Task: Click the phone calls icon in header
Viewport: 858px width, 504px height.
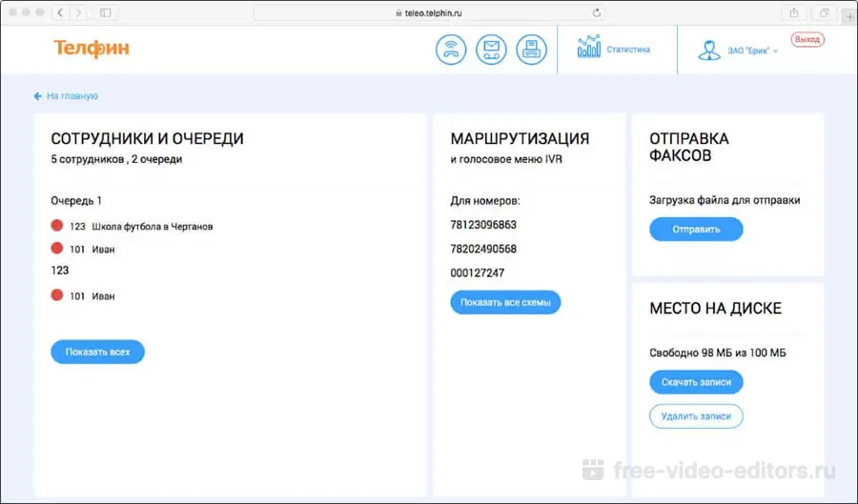Action: click(x=451, y=50)
